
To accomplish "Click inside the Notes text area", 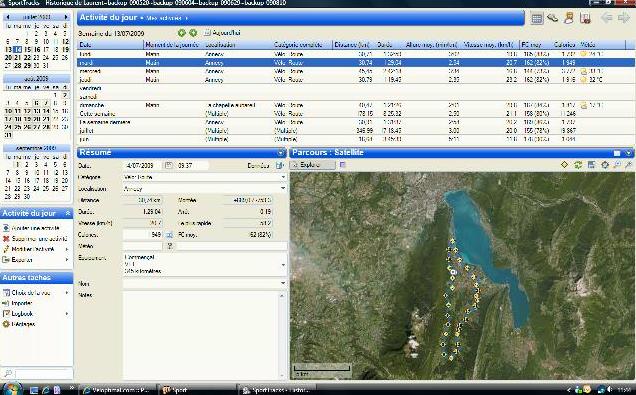I will (x=201, y=334).
